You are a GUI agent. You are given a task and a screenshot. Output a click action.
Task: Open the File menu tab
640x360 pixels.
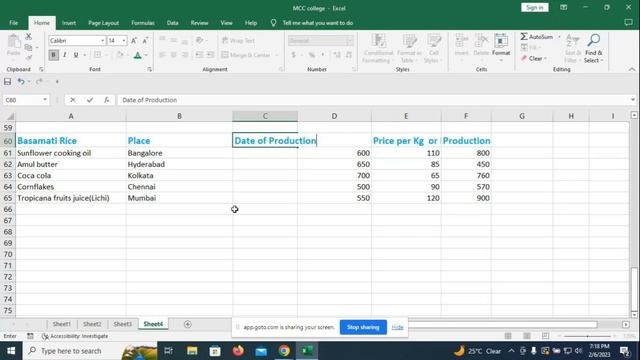13,23
